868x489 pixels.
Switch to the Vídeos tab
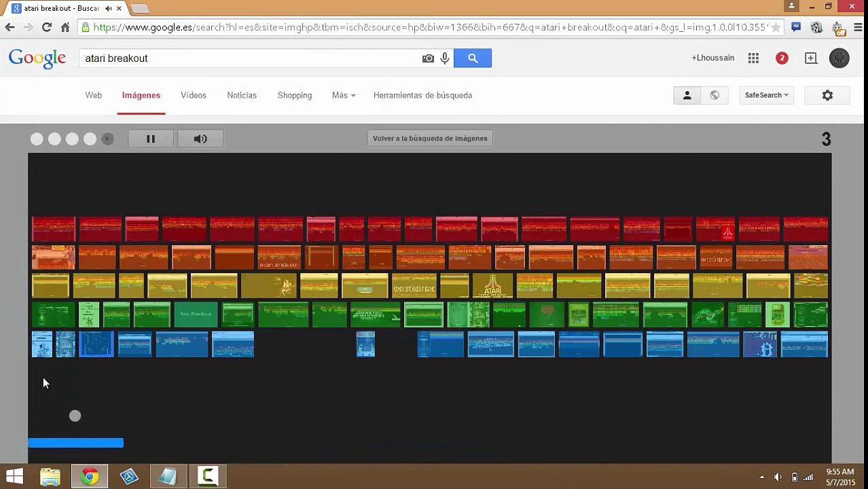tap(194, 95)
